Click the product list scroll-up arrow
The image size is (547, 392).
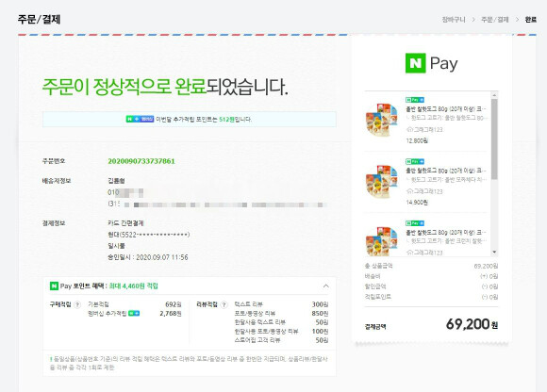point(494,95)
